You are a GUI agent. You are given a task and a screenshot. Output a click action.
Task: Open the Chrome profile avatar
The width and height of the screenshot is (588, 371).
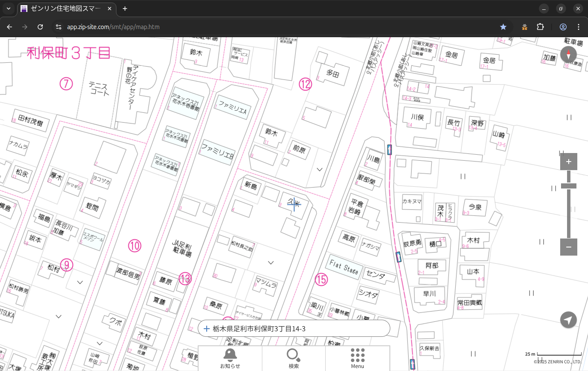click(x=563, y=27)
